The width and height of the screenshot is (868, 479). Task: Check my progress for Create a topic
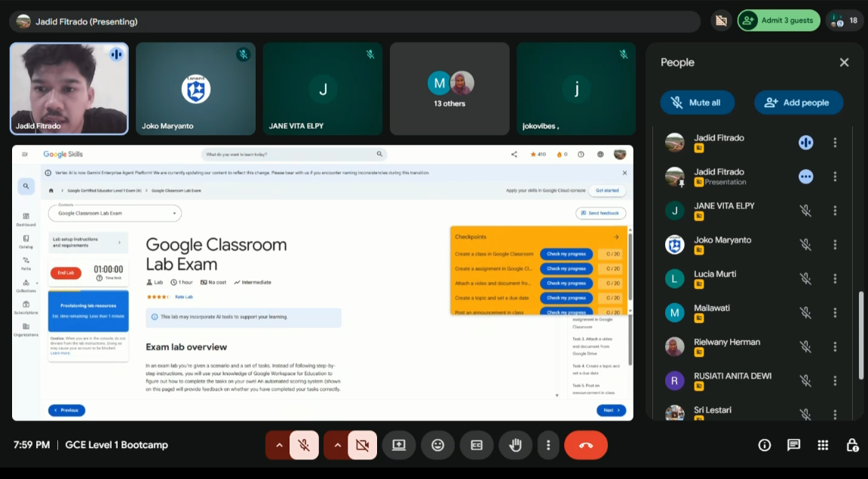(566, 298)
